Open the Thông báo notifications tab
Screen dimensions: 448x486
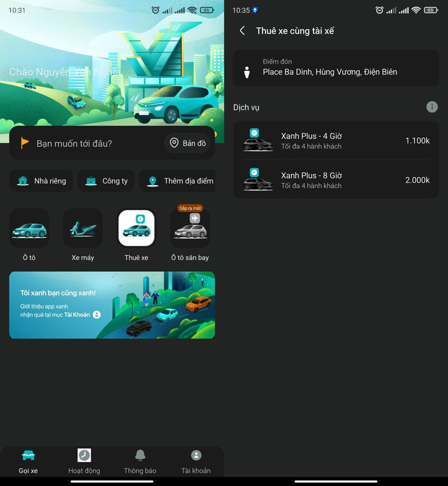pyautogui.click(x=140, y=461)
